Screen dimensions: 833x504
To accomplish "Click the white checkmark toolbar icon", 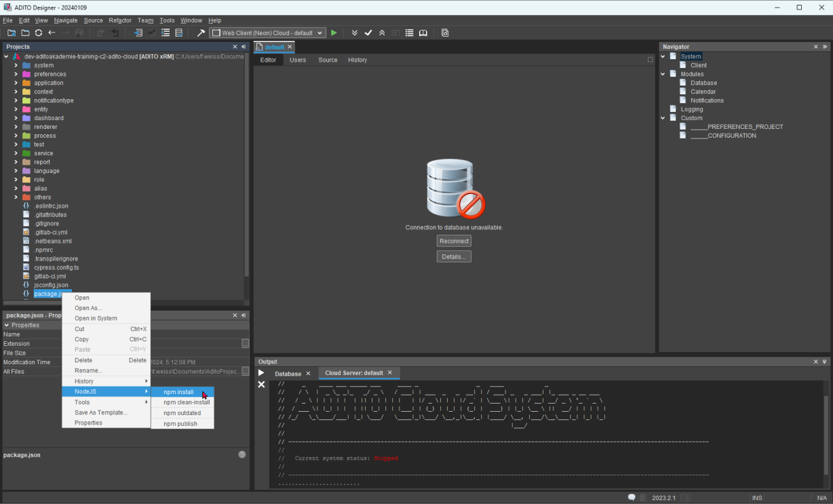I will coord(368,33).
